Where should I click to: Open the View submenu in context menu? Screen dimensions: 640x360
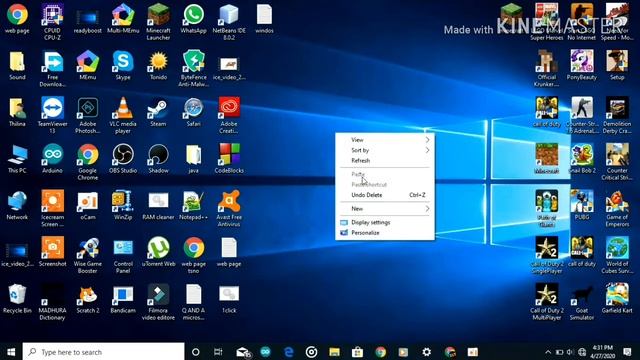click(385, 140)
